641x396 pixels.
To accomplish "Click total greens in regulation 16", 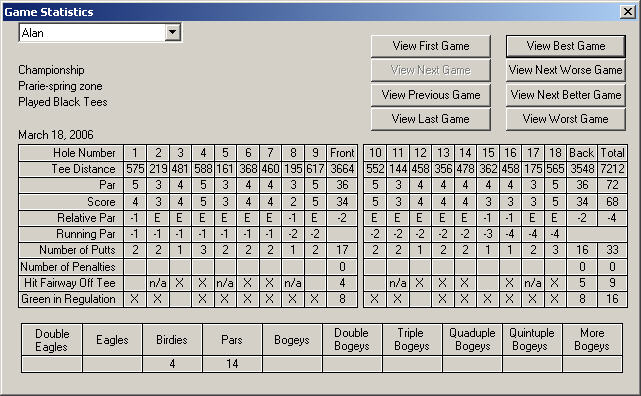I will [x=612, y=299].
